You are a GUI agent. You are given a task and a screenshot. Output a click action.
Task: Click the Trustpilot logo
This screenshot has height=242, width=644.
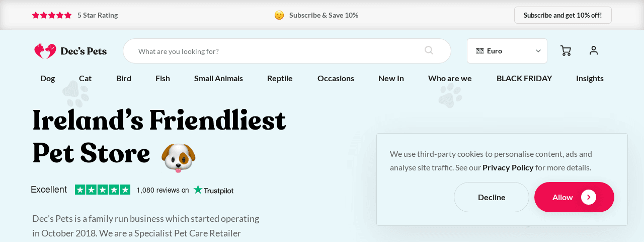tap(213, 190)
